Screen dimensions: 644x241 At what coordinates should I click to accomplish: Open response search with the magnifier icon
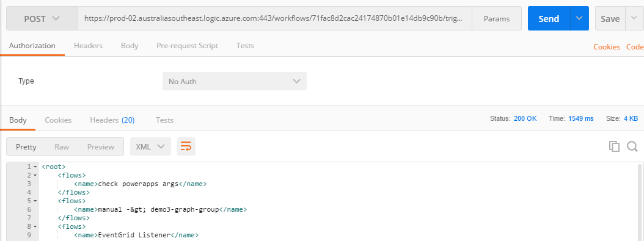click(632, 146)
